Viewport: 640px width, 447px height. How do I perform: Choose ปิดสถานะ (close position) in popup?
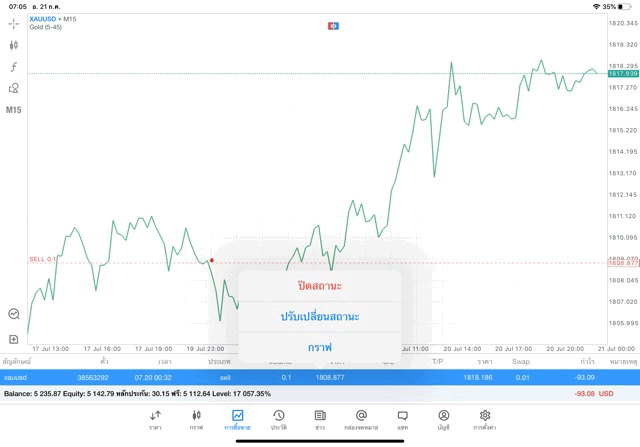[x=320, y=286]
